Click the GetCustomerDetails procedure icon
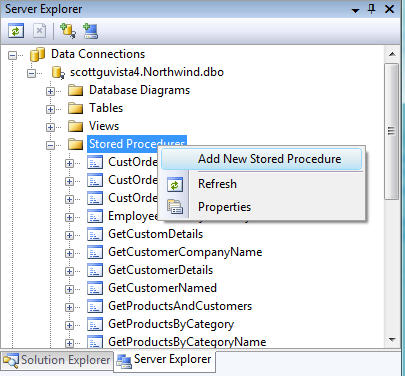This screenshot has height=376, width=405. point(95,270)
